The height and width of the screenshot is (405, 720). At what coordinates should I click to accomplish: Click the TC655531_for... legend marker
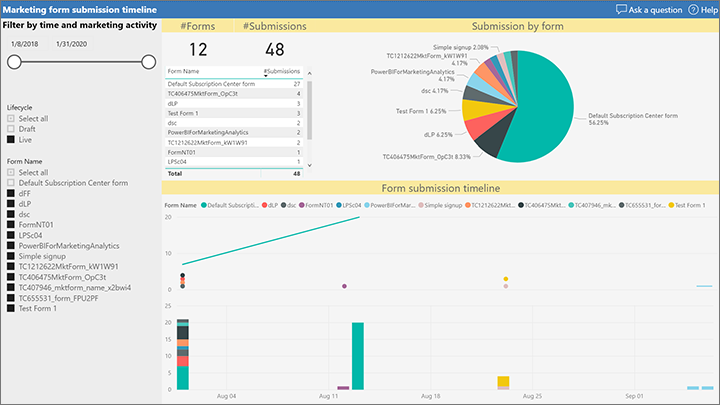pos(621,205)
